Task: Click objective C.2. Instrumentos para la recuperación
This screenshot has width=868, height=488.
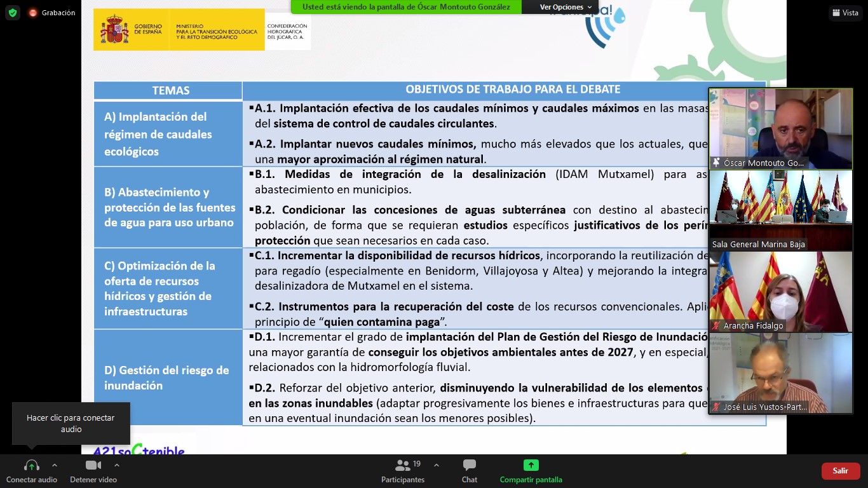Action: (x=479, y=314)
